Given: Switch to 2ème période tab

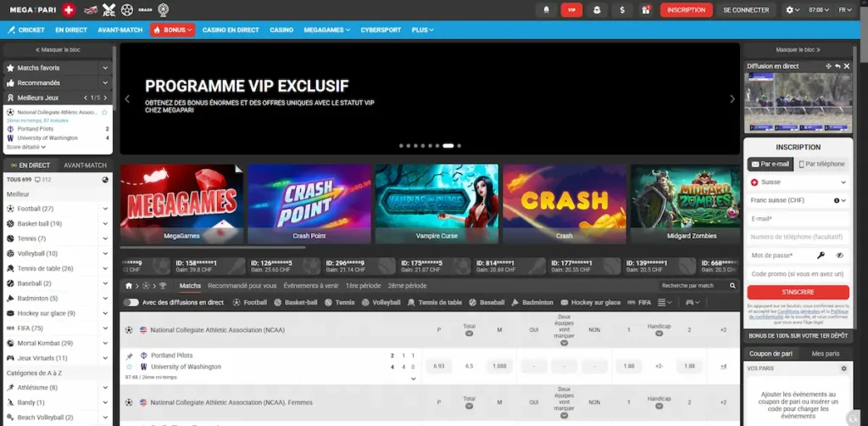Looking at the screenshot, I should 407,286.
